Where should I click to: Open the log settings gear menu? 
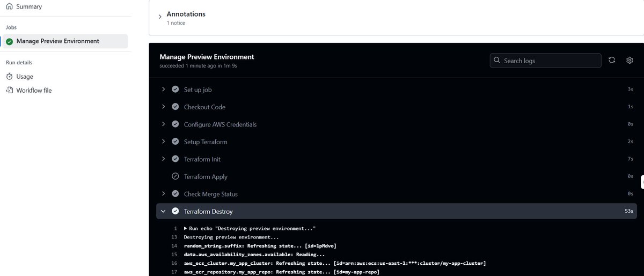pos(630,61)
